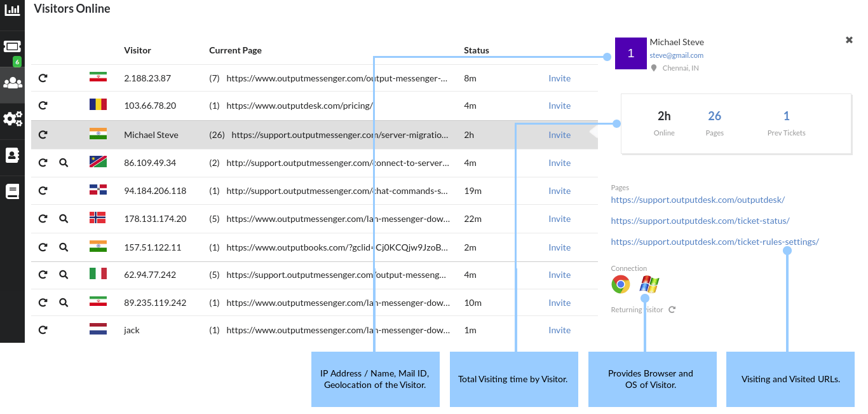Click the Windows OS icon under Connection
Image resolution: width=868 pixels, height=414 pixels.
tap(649, 284)
